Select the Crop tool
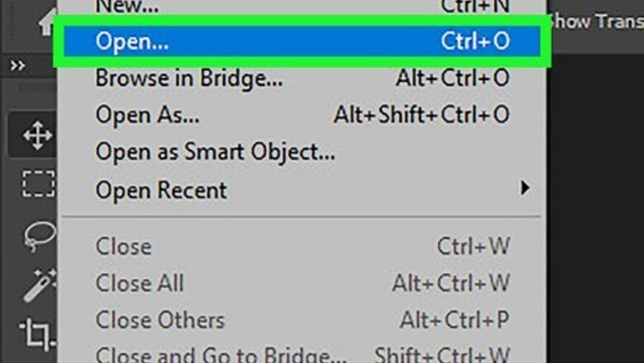Viewport: 644px width, 363px height. 38,333
